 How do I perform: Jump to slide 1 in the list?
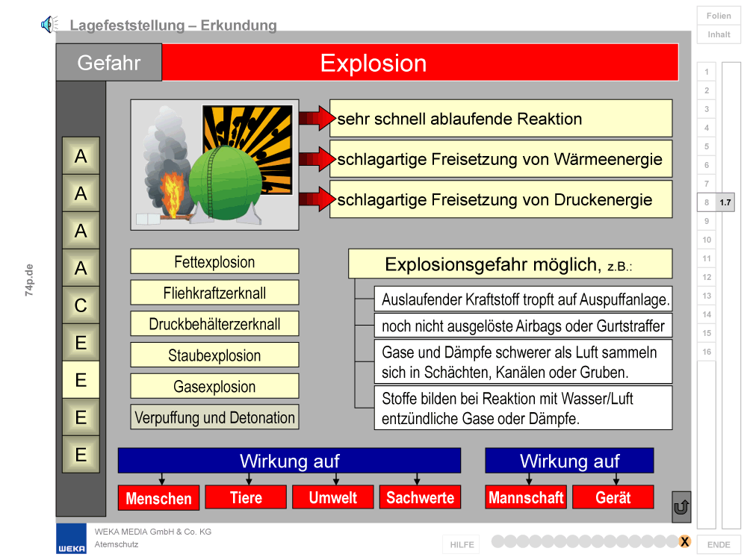(707, 72)
